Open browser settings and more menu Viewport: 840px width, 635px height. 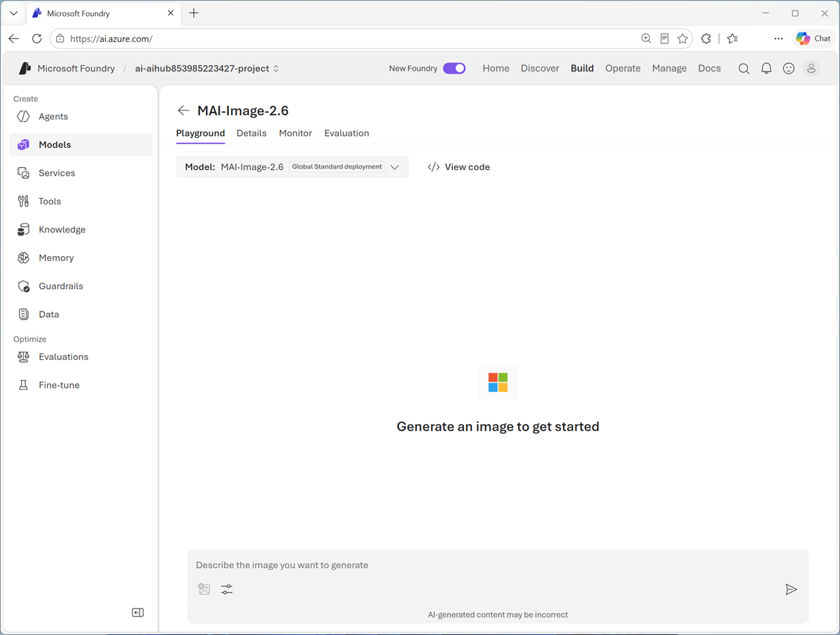click(x=778, y=39)
